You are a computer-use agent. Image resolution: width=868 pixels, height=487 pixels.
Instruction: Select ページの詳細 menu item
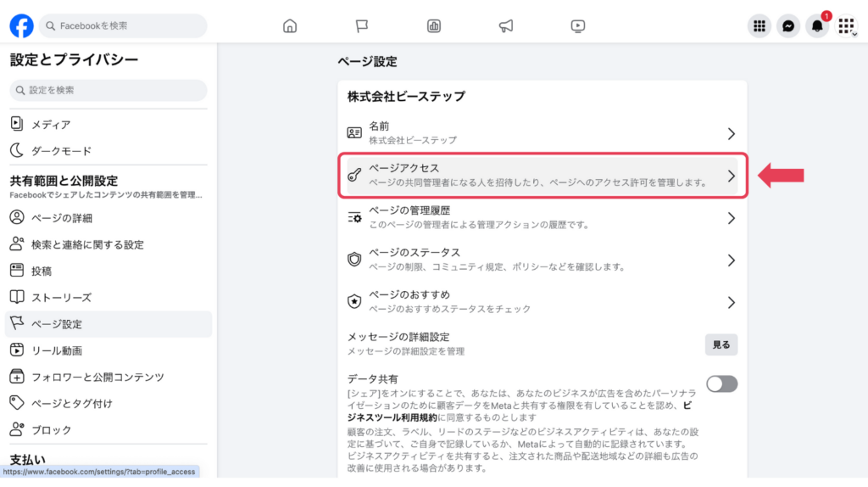pos(108,218)
